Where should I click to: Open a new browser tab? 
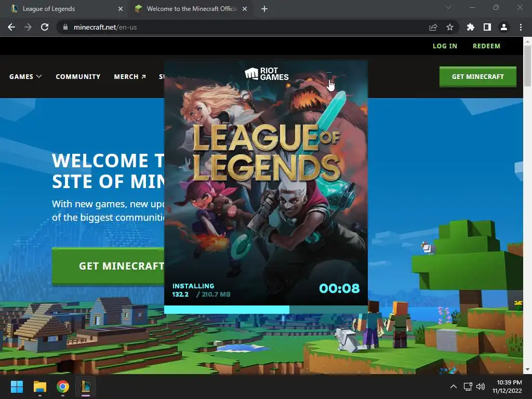264,9
